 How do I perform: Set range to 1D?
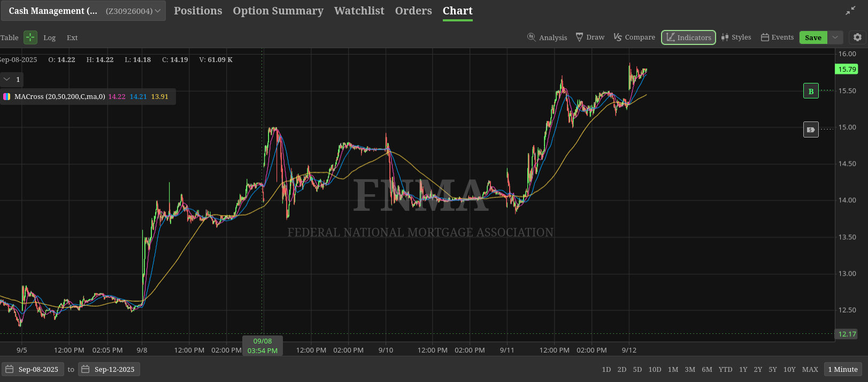coord(606,370)
